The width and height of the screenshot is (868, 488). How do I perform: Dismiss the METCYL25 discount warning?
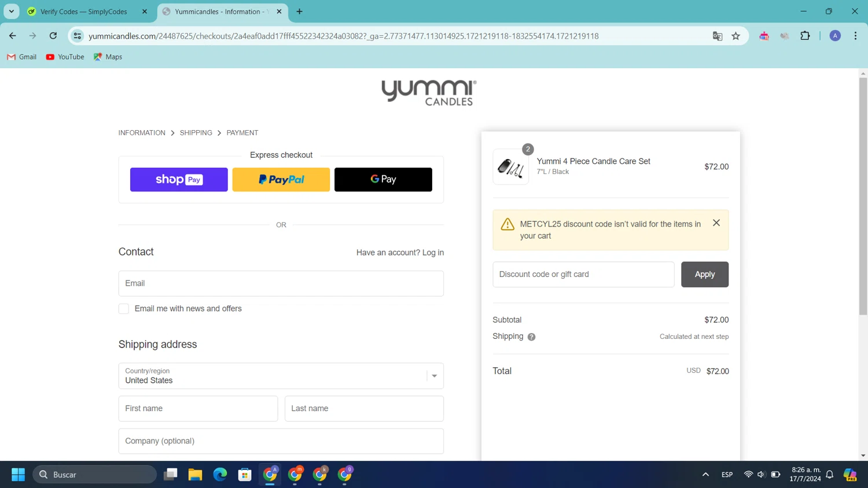click(716, 223)
